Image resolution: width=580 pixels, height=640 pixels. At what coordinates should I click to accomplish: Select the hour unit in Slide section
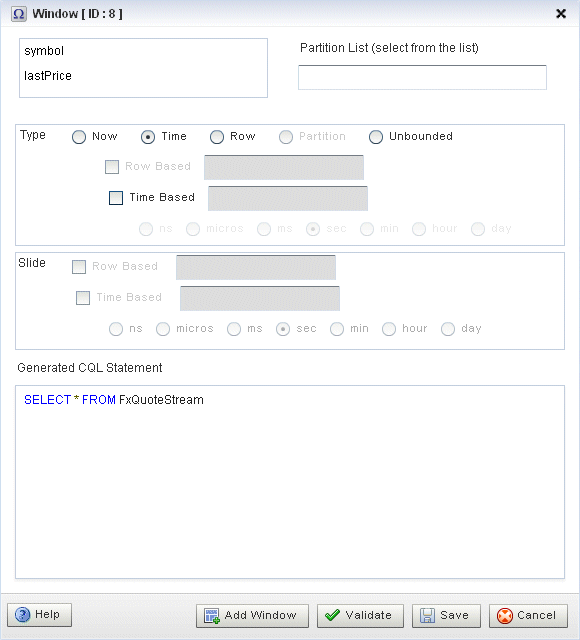click(x=389, y=329)
